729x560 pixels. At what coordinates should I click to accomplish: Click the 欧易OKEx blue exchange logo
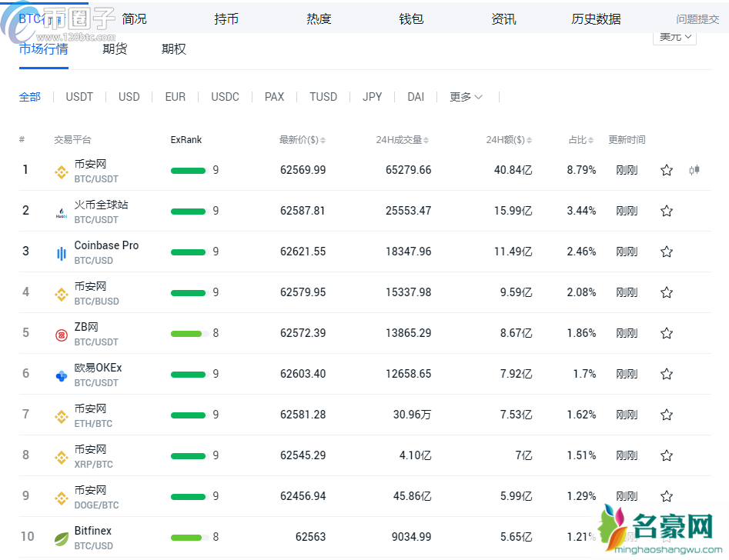(62, 375)
